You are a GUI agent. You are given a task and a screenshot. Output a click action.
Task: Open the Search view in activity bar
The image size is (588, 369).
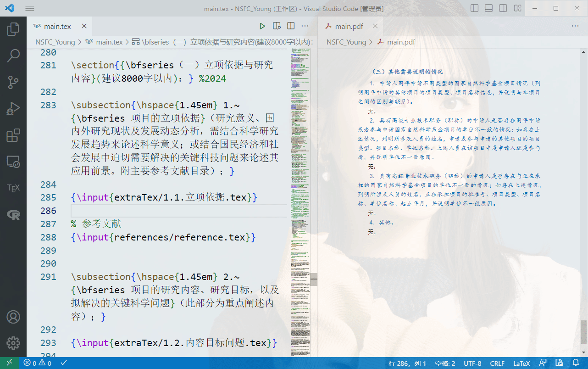click(13, 55)
